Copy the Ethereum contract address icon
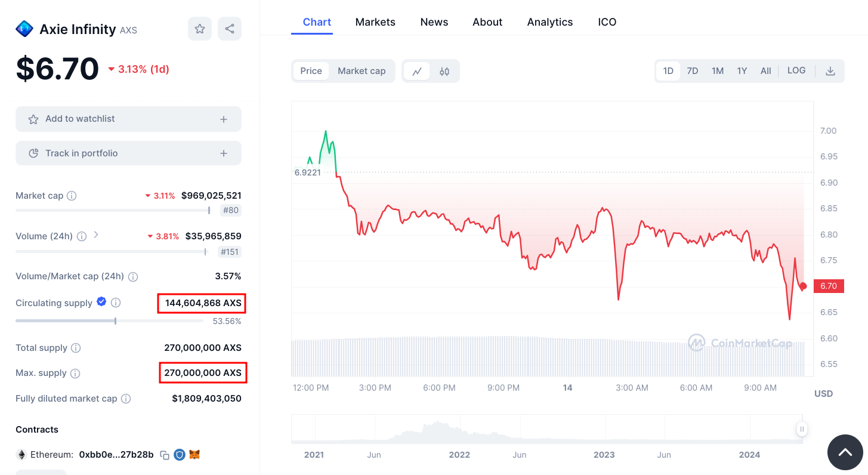The image size is (868, 475). coord(165,454)
